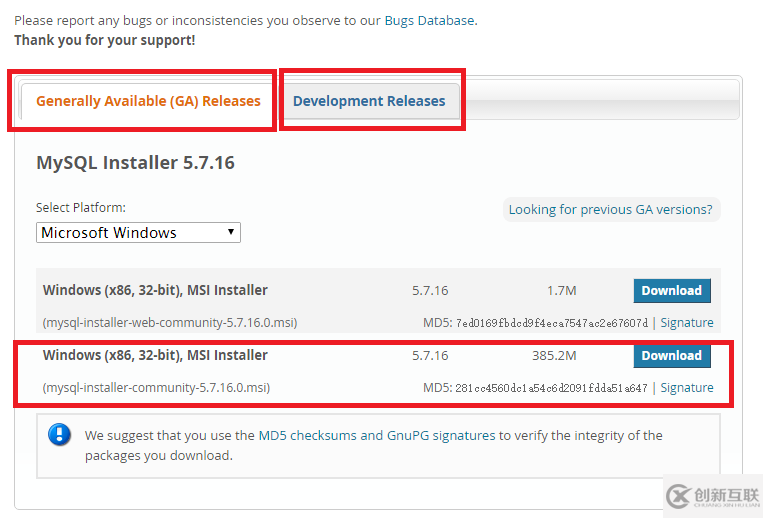
Task: Open MD5 checksums and GnuPG signatures link
Action: point(377,435)
